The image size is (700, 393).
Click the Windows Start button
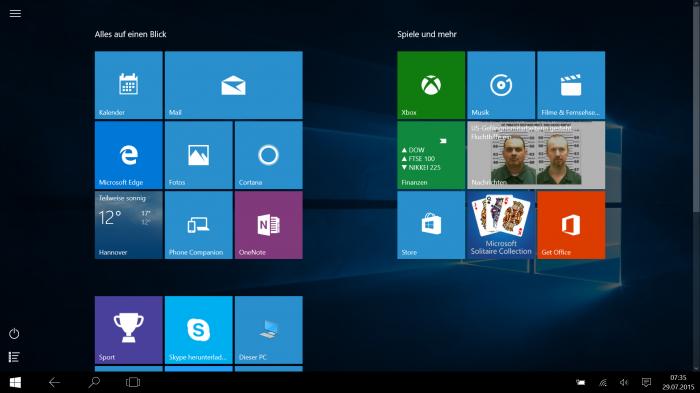(15, 382)
